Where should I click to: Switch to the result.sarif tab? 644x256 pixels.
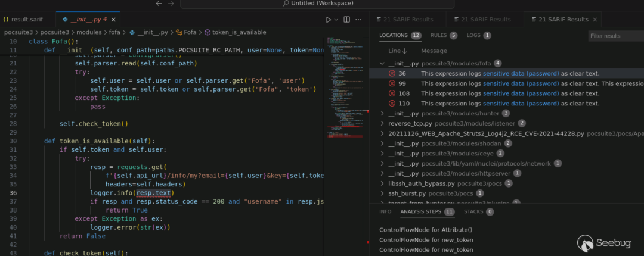23,19
